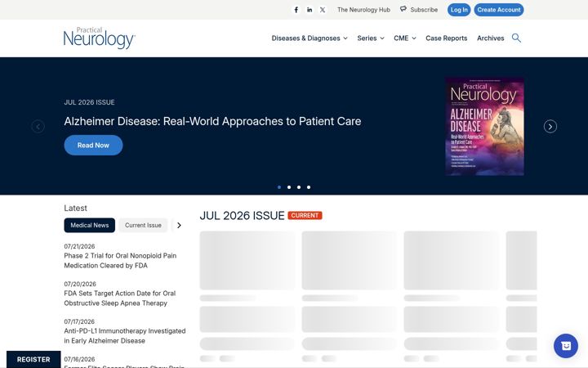The width and height of the screenshot is (588, 368).
Task: Open Anti-PD-L1 Immunotherapy Alzheimer article
Action: click(x=125, y=336)
